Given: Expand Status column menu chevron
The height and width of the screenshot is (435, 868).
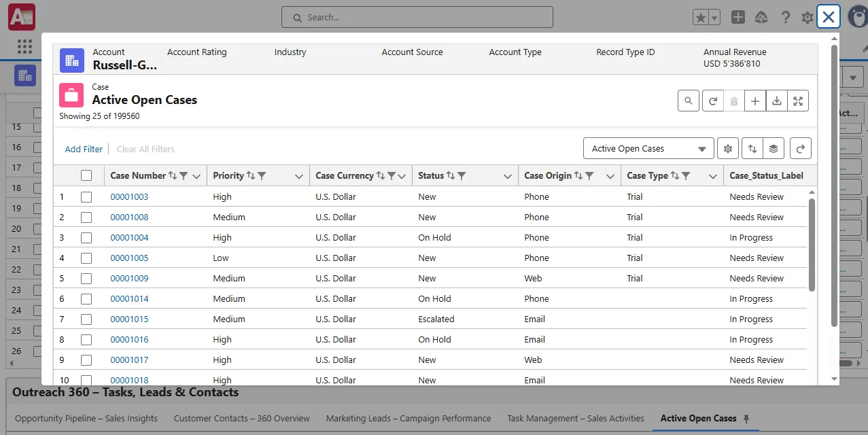Looking at the screenshot, I should point(507,176).
